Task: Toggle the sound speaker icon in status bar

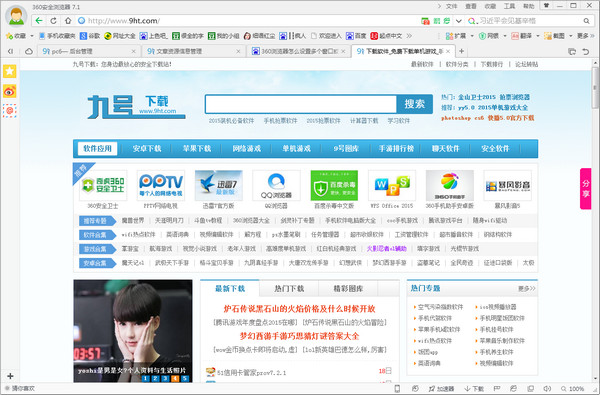Action: pyautogui.click(x=548, y=388)
